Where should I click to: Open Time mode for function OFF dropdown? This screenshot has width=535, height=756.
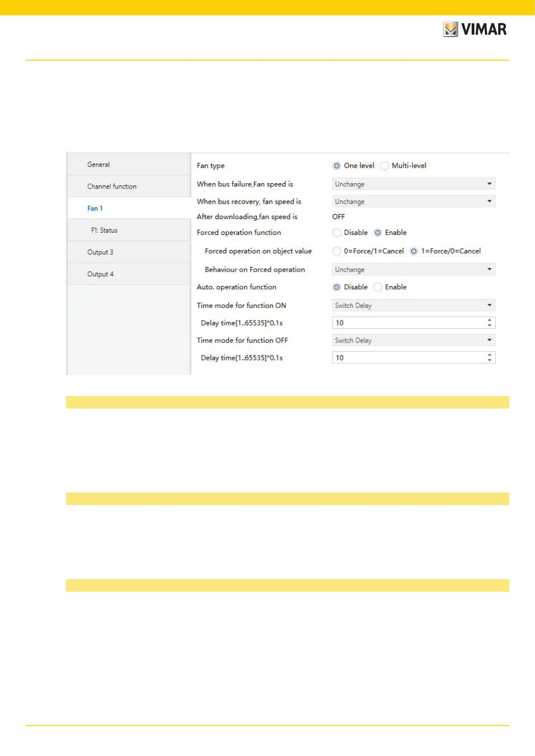click(x=413, y=340)
